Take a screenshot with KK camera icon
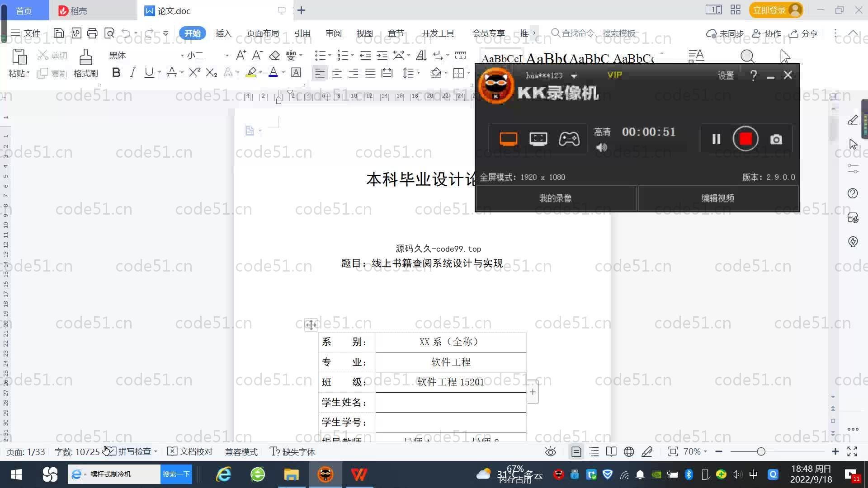The height and width of the screenshot is (488, 868). (776, 139)
